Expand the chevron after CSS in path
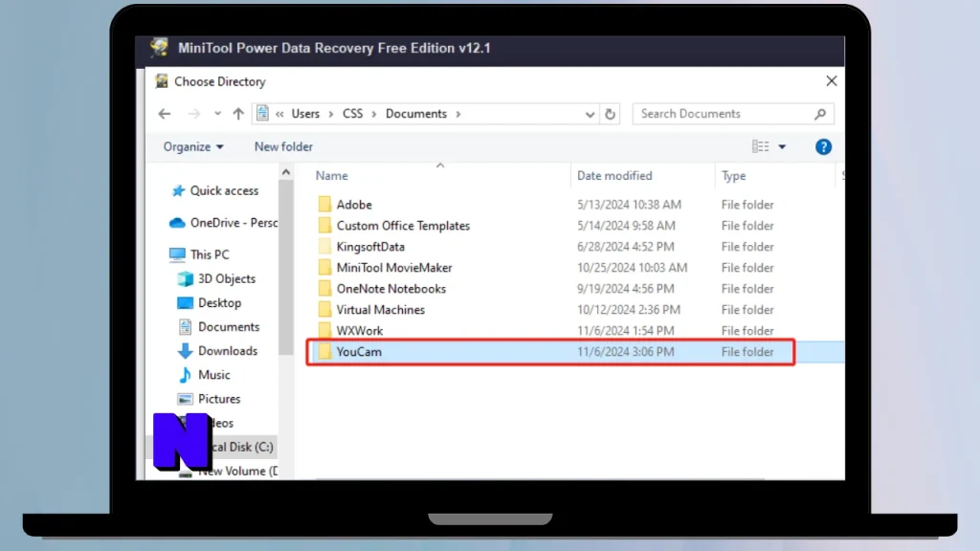Image resolution: width=980 pixels, height=551 pixels. tap(374, 115)
